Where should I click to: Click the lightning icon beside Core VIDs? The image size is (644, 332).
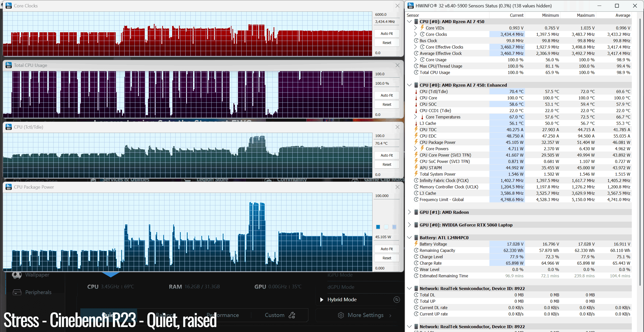422,28
